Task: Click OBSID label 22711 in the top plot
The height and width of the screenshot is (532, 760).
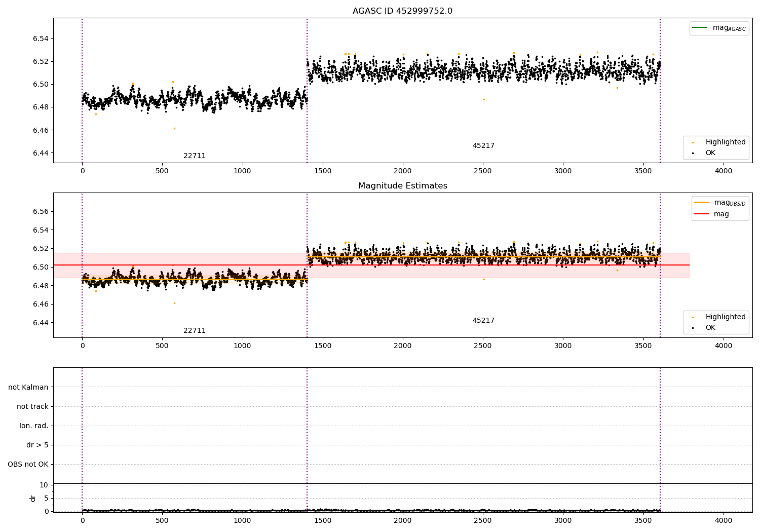Action: [195, 156]
